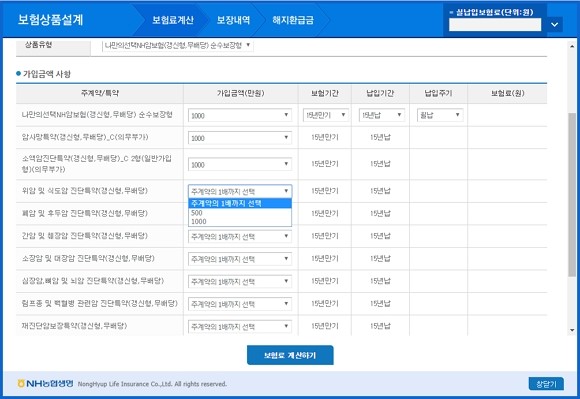The width and height of the screenshot is (580, 399).
Task: Click the 주계약/특약 column header
Action: click(x=100, y=93)
